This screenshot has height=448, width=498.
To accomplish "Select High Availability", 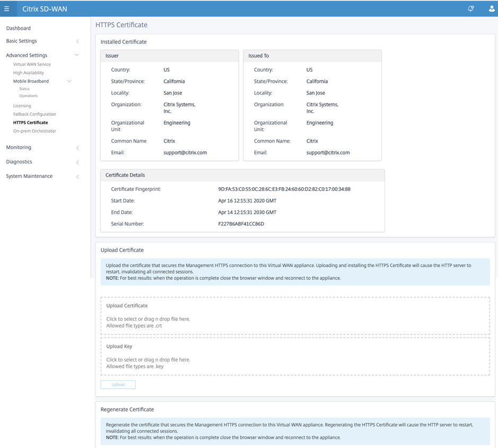I will click(x=29, y=73).
